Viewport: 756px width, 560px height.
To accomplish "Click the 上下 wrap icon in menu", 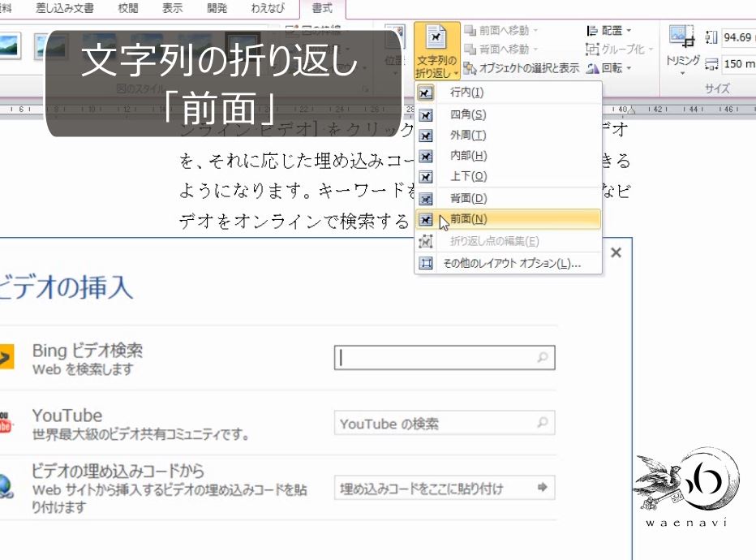I will (x=425, y=177).
